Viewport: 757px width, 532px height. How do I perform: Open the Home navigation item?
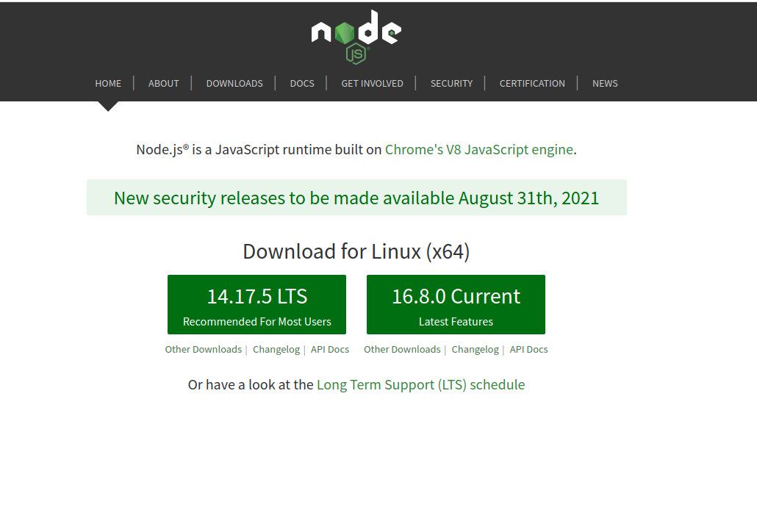[x=108, y=83]
